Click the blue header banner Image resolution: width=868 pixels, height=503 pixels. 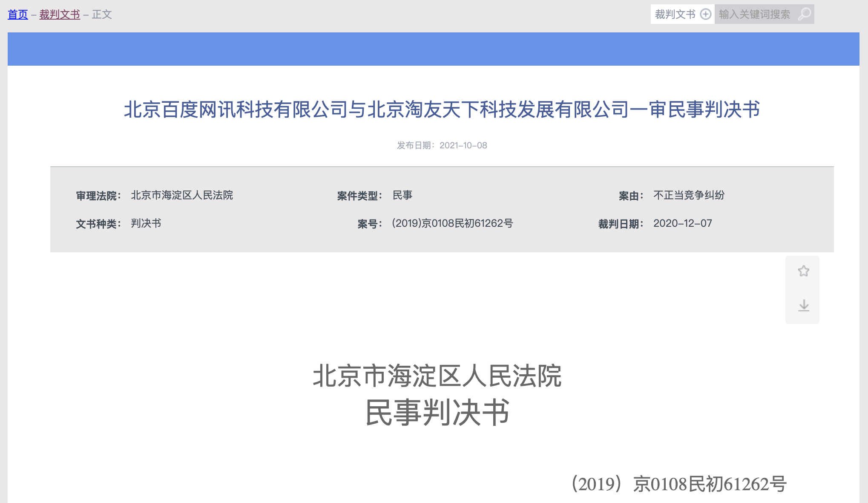433,49
